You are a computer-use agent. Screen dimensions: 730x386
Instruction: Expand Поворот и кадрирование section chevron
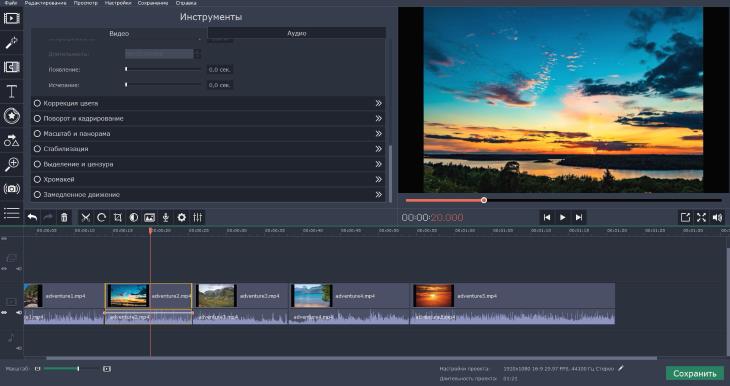point(379,119)
